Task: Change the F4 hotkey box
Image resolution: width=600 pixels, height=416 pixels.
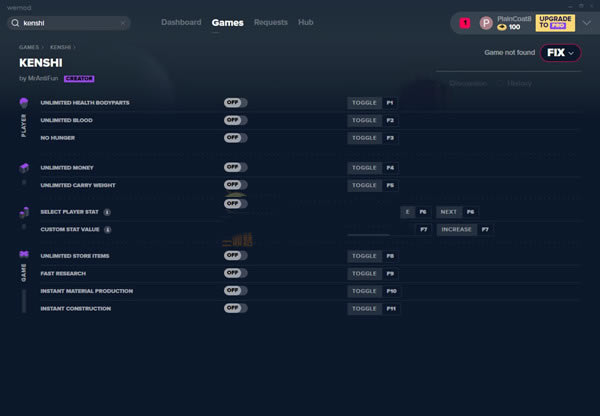Action: point(390,168)
